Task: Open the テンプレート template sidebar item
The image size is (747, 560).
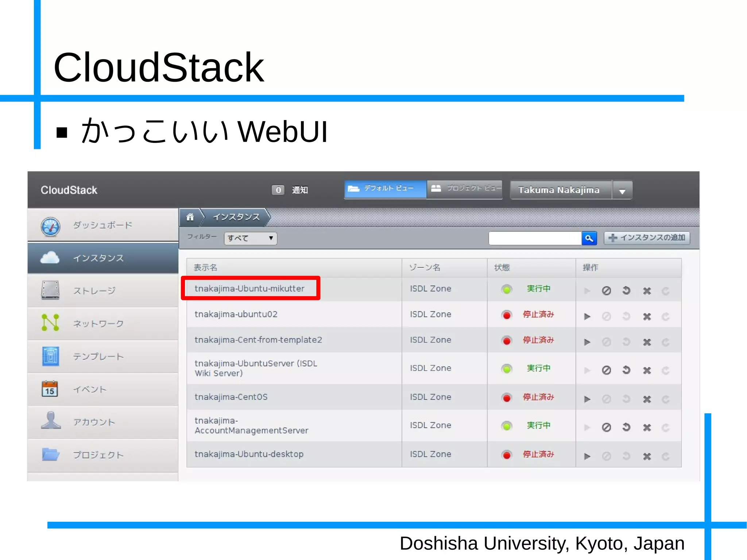Action: click(103, 356)
